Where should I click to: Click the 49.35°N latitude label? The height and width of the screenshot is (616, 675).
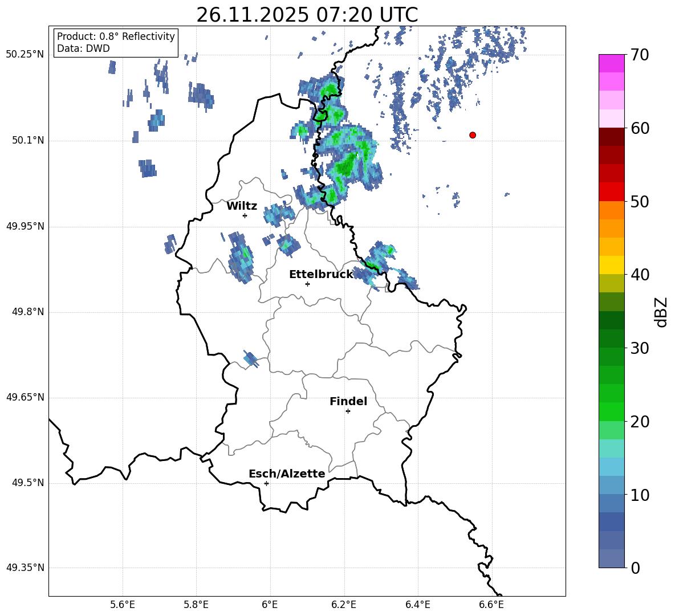point(25,568)
